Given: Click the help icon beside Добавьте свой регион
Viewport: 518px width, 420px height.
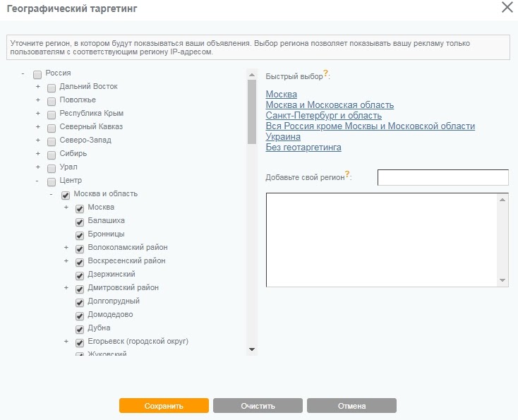Looking at the screenshot, I should pyautogui.click(x=347, y=174).
